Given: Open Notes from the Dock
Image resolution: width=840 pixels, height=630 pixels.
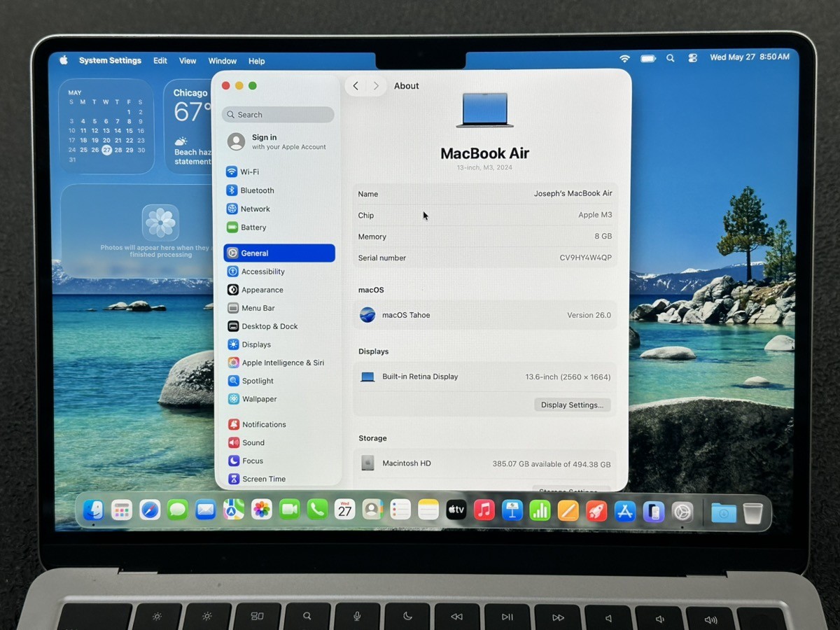Looking at the screenshot, I should (x=428, y=510).
